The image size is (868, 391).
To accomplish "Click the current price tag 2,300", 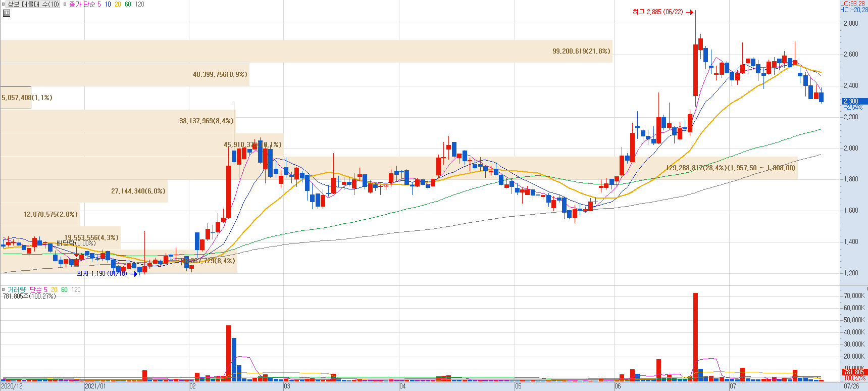I will pos(854,101).
